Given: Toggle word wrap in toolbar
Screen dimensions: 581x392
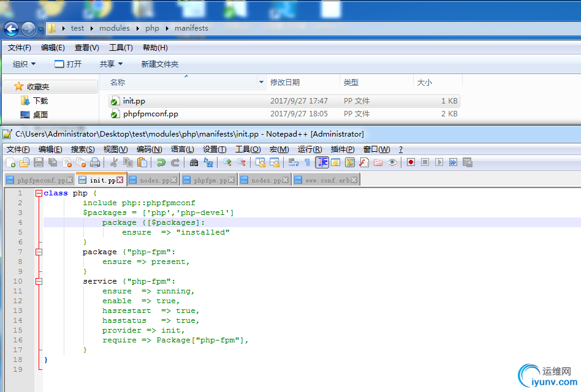Looking at the screenshot, I should click(294, 162).
